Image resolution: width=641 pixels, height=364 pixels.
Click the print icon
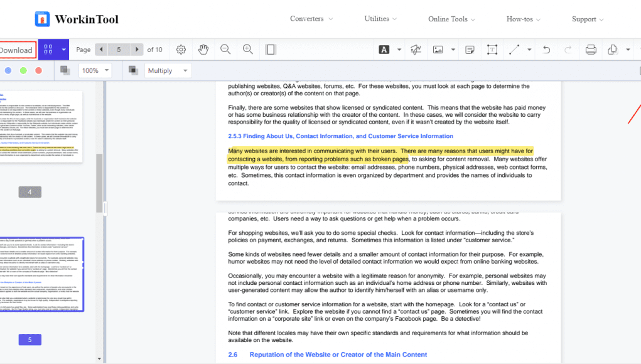click(591, 50)
